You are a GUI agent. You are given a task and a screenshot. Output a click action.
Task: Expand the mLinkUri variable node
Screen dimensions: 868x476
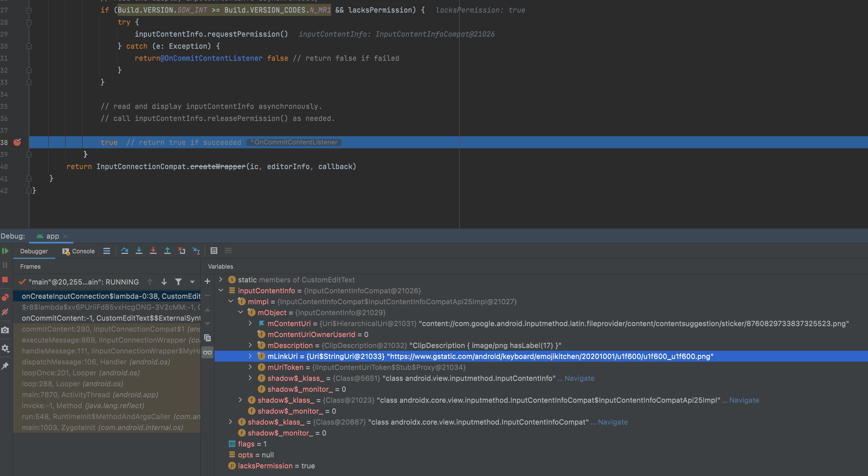[x=250, y=356]
